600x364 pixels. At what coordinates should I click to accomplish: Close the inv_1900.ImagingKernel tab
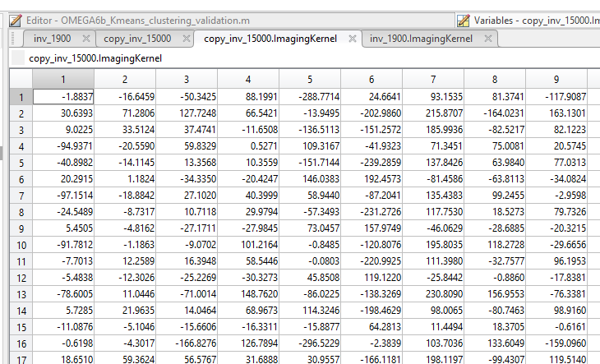pyautogui.click(x=487, y=39)
